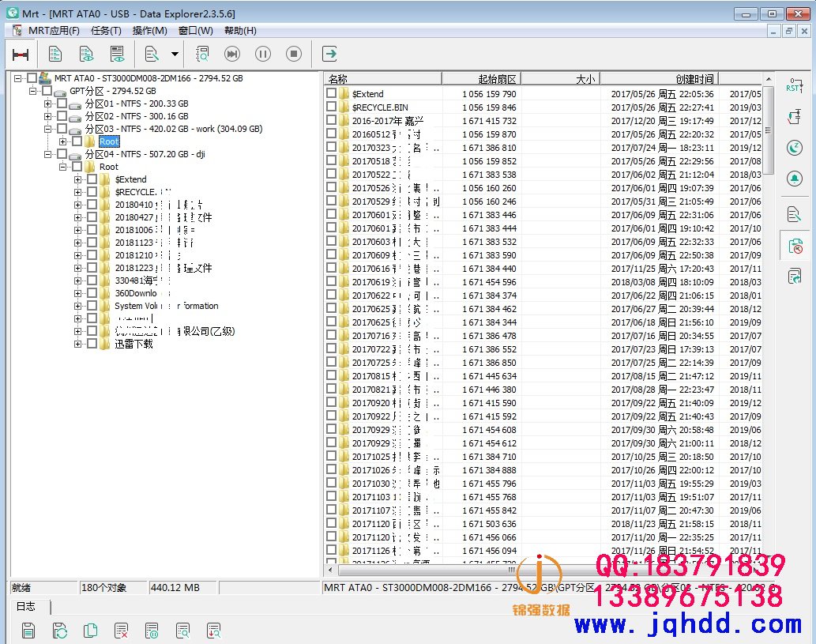
Task: Click the floppy with refresh arrow log icon
Action: coord(60,631)
